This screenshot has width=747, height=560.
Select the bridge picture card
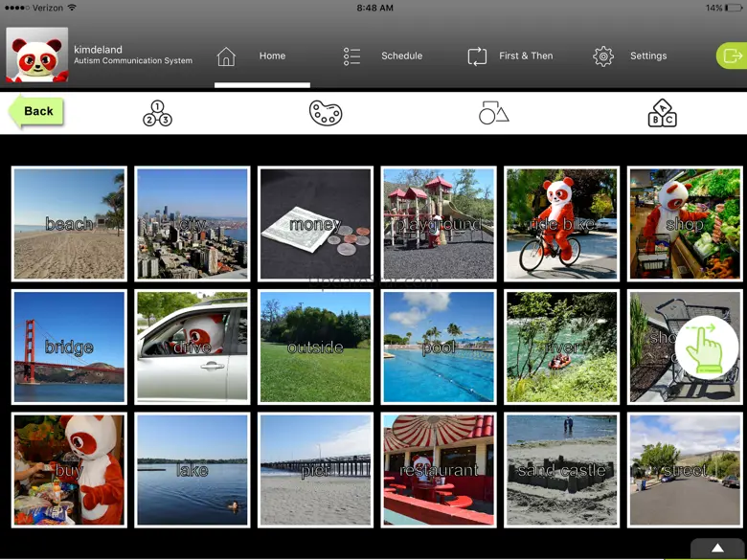pos(69,347)
